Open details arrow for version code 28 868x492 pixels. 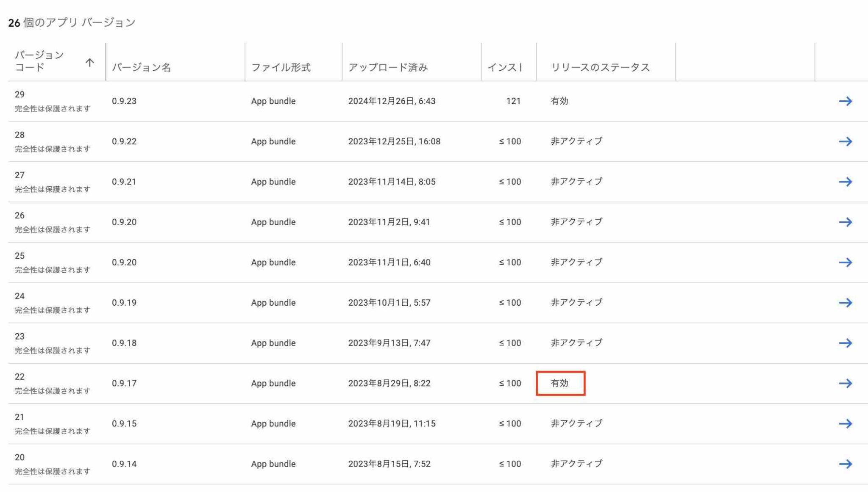tap(845, 141)
